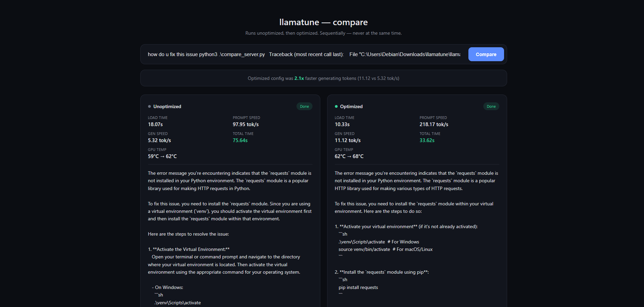Click the blue Compare button
Image resolution: width=644 pixels, height=307 pixels.
pos(486,54)
